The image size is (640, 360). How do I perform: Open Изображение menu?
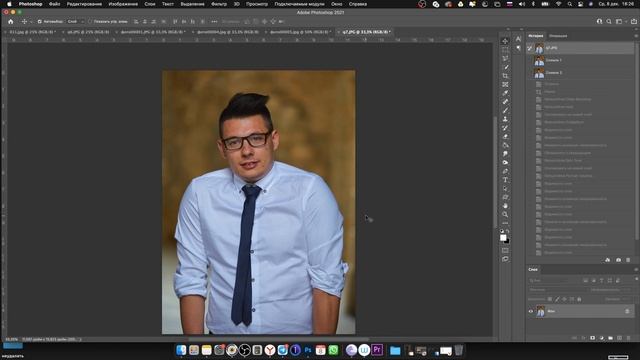click(x=123, y=4)
